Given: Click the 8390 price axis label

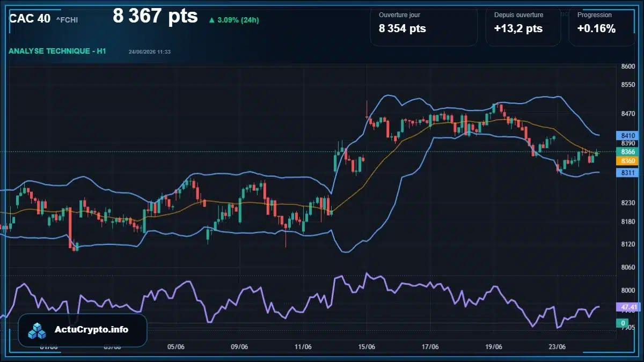Looking at the screenshot, I should coord(627,143).
